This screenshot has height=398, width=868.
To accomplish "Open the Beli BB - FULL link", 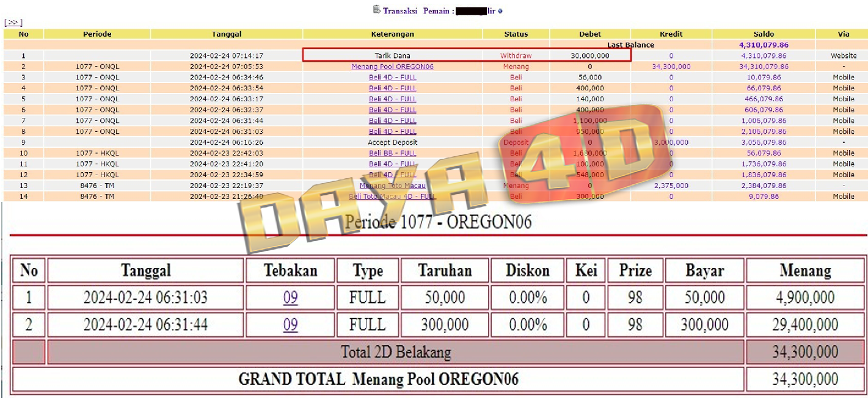I will (x=392, y=153).
